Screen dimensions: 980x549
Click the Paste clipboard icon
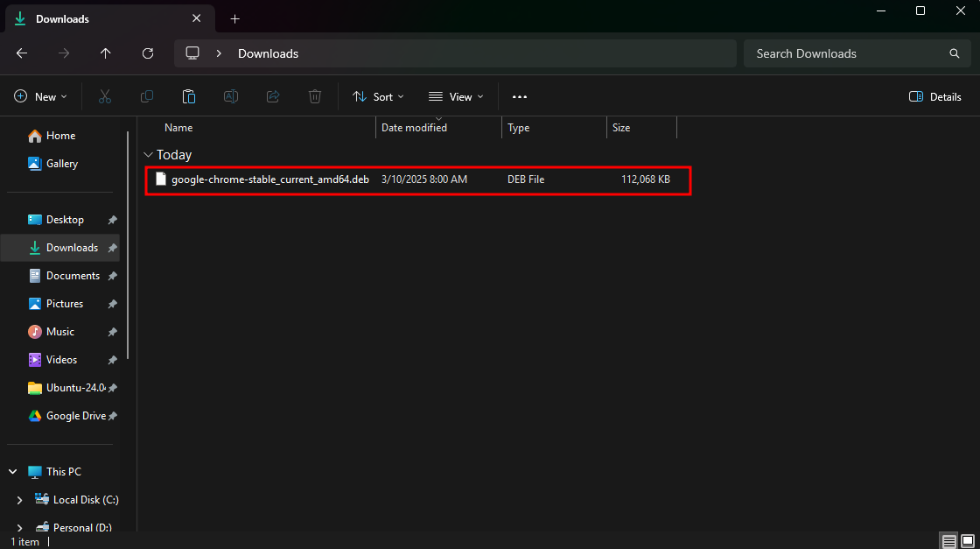[189, 97]
